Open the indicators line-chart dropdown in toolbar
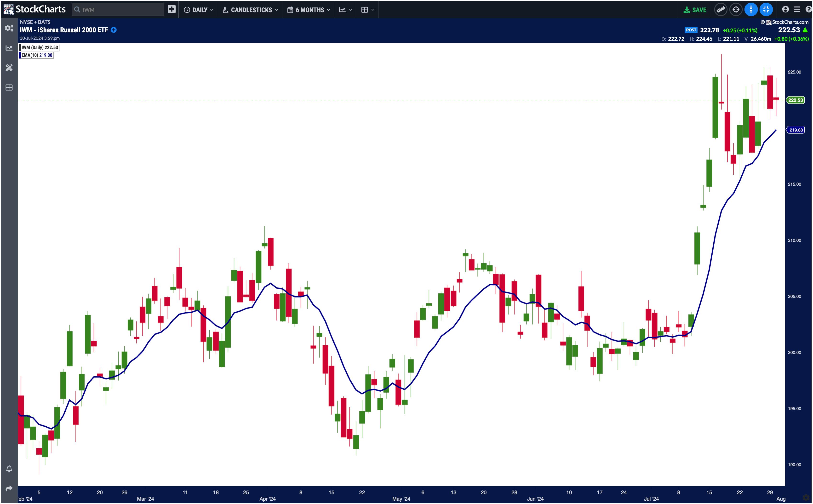Viewport: 813px width, 504px height. pyautogui.click(x=345, y=10)
